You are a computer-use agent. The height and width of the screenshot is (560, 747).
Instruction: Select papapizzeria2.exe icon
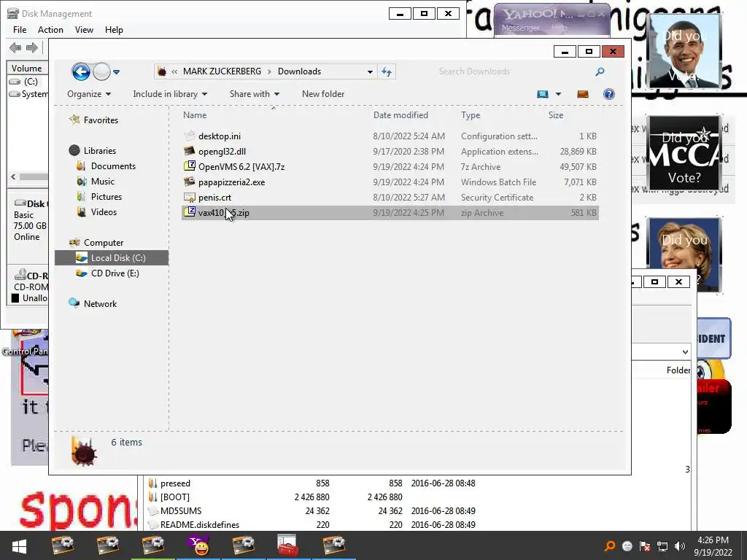coord(190,182)
